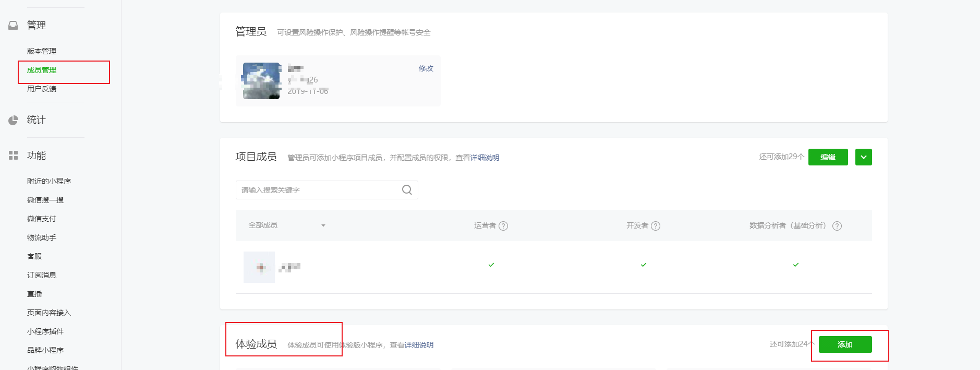Click help icon next to 运营者
The width and height of the screenshot is (980, 370).
503,226
